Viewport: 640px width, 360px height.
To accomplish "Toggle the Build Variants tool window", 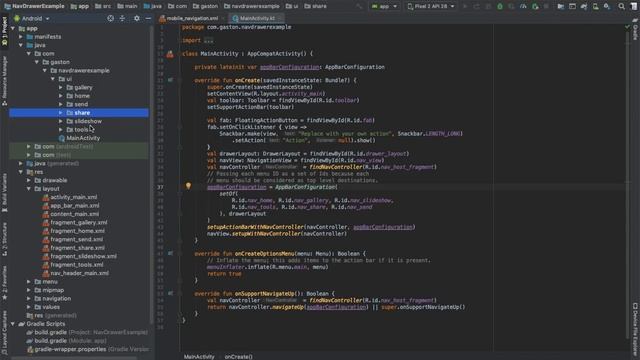I will coord(4,193).
